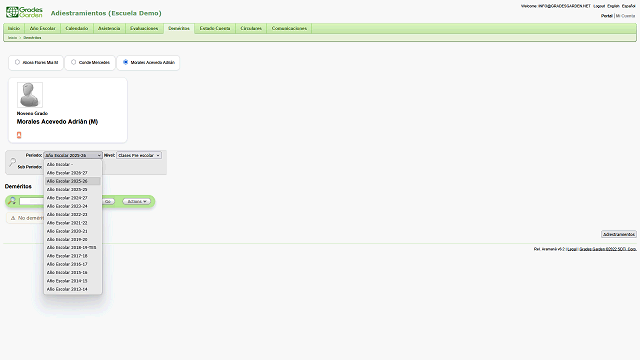Select the first student radio option
The image size is (640, 360).
(17, 62)
